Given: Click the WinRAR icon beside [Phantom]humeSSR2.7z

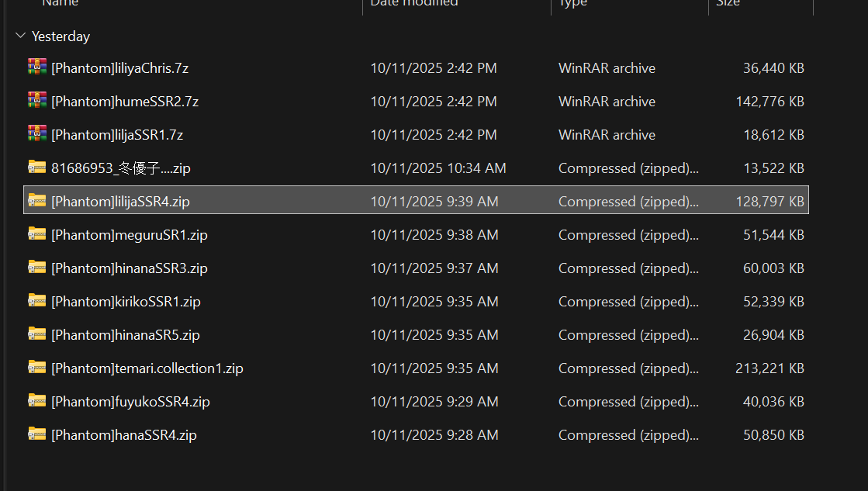Looking at the screenshot, I should pyautogui.click(x=36, y=101).
